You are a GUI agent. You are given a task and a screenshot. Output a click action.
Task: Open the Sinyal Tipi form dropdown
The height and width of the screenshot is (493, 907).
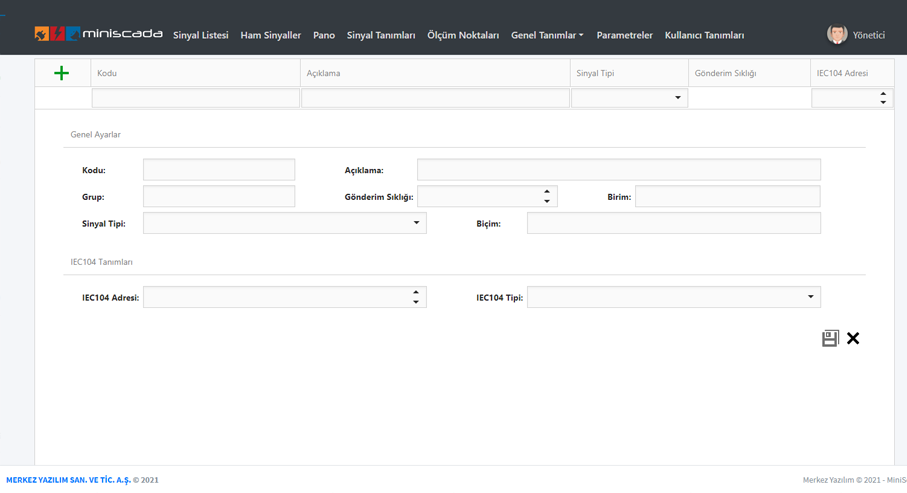pyautogui.click(x=416, y=223)
